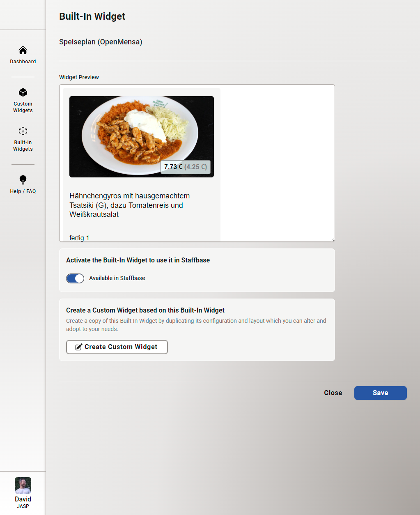Open the Dashboard home icon
The image size is (420, 515).
click(23, 50)
